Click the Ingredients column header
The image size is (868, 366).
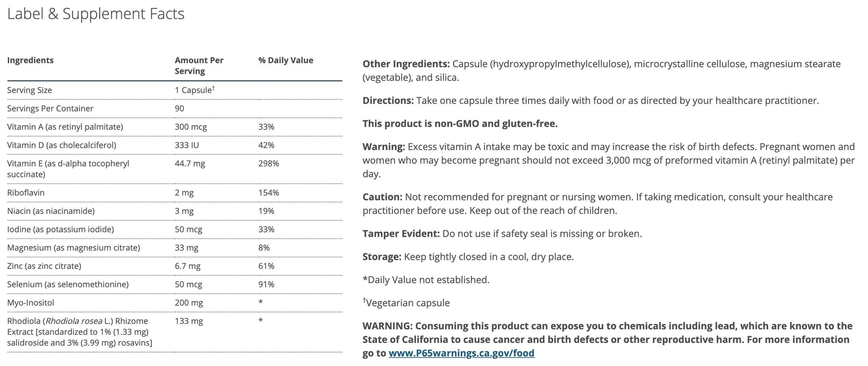coord(30,60)
